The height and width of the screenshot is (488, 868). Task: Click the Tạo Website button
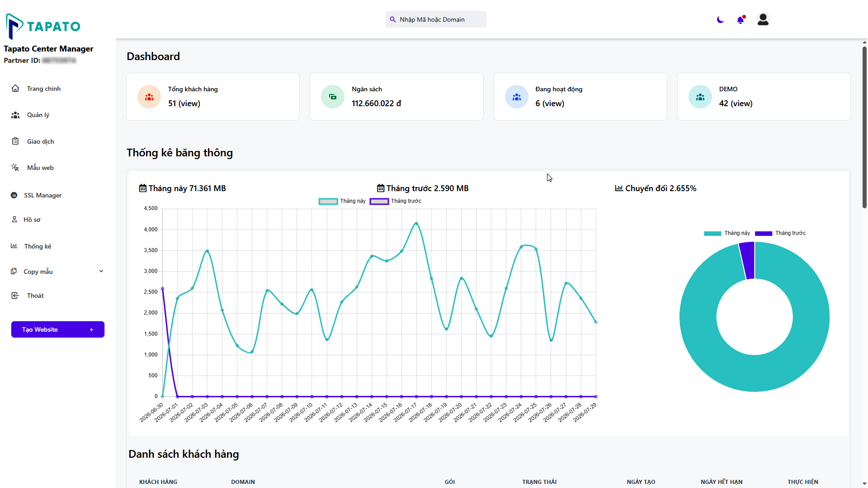pos(58,329)
